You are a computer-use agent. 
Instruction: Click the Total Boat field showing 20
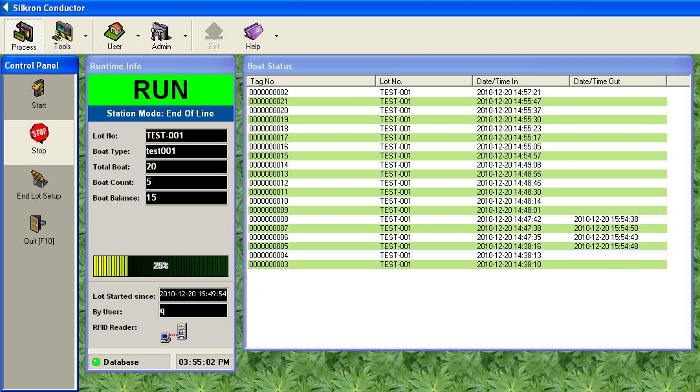[186, 167]
